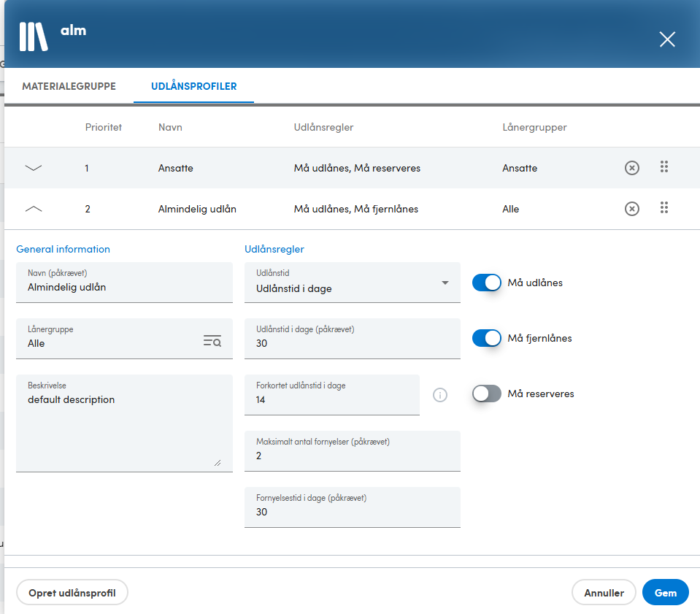Viewport: 700px width, 614px height.
Task: Click the Beskrivelse text area
Action: [124, 423]
